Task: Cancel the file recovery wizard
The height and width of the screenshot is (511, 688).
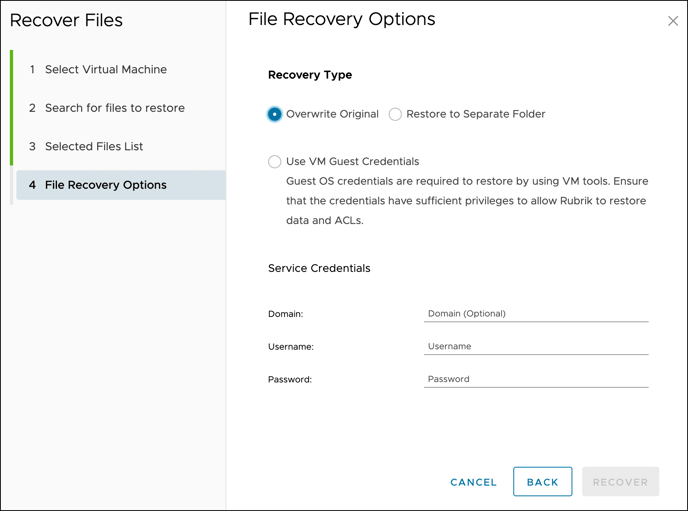Action: 473,482
